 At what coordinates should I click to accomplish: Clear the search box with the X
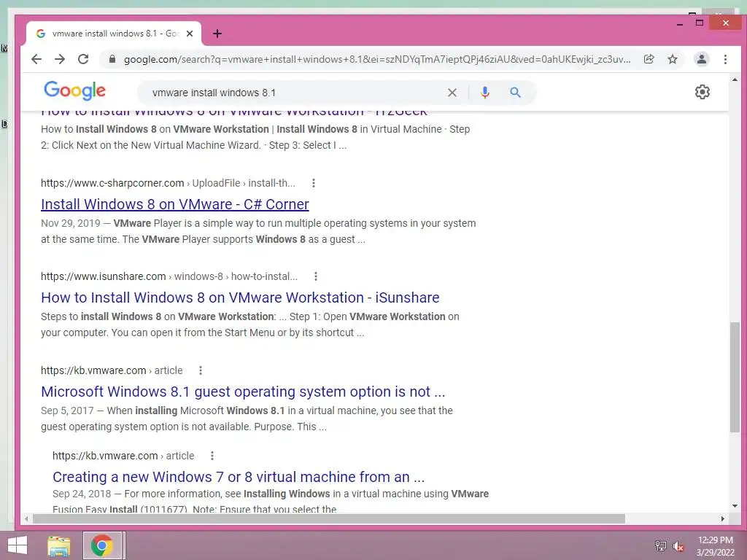(452, 93)
